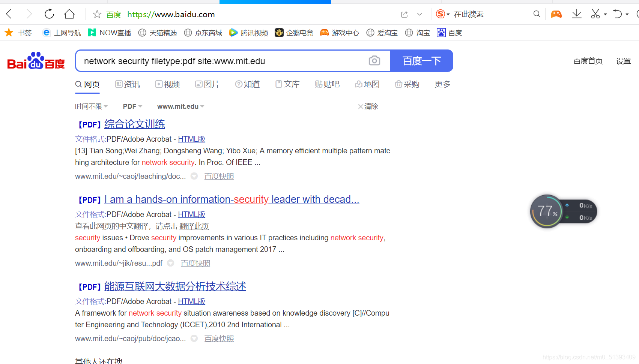Viewport: 639px width, 364px height.
Task: Switch to the 图片 tab
Action: coord(207,84)
